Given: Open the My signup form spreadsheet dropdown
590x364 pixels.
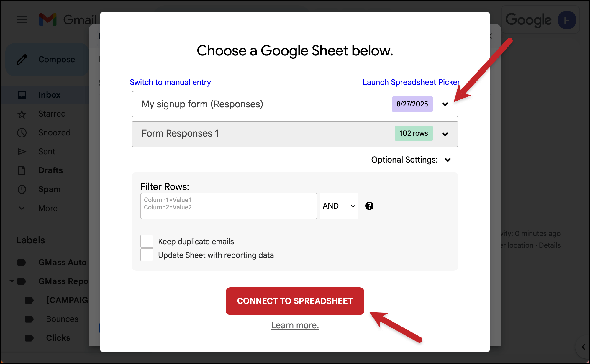Looking at the screenshot, I should point(445,104).
